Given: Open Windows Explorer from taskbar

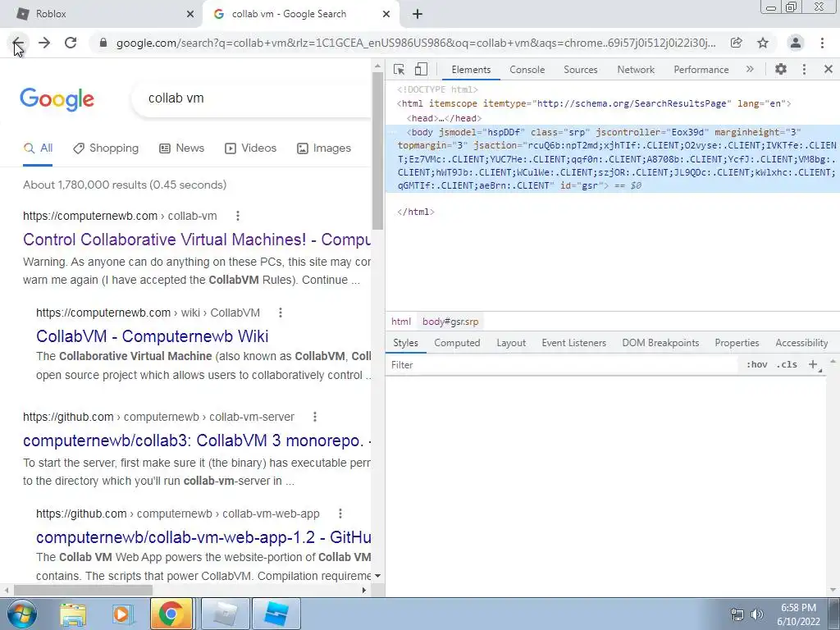Looking at the screenshot, I should pyautogui.click(x=73, y=614).
